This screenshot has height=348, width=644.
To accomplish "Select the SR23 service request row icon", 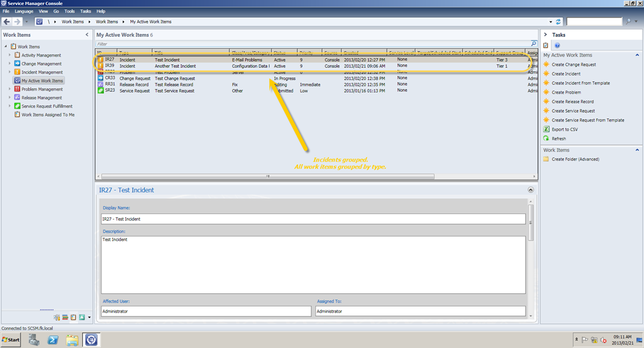I will pyautogui.click(x=100, y=91).
